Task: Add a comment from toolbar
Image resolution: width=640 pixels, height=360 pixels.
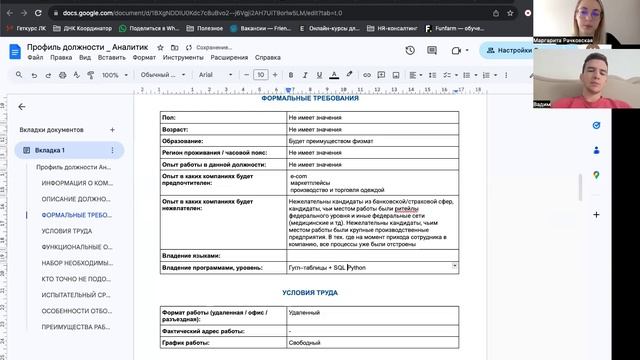Action: [x=381, y=75]
